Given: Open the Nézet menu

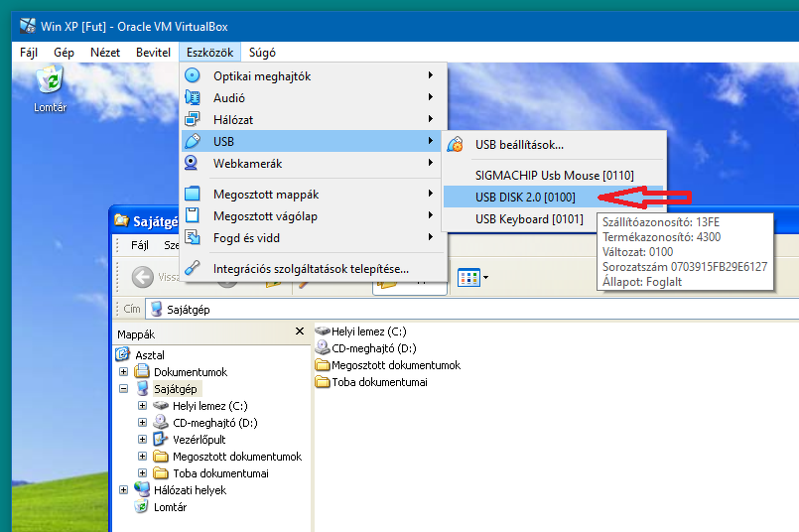Looking at the screenshot, I should (x=105, y=53).
